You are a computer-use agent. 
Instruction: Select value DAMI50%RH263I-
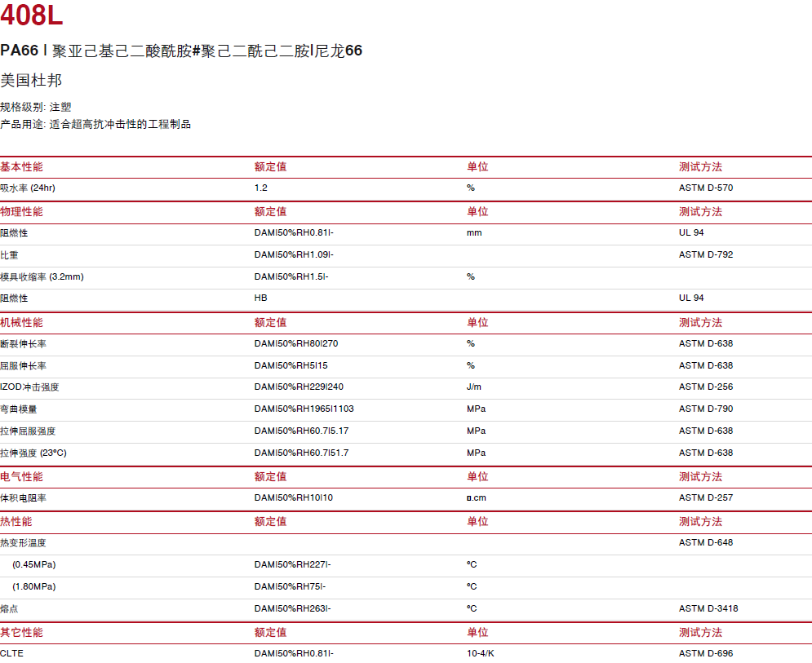click(293, 609)
